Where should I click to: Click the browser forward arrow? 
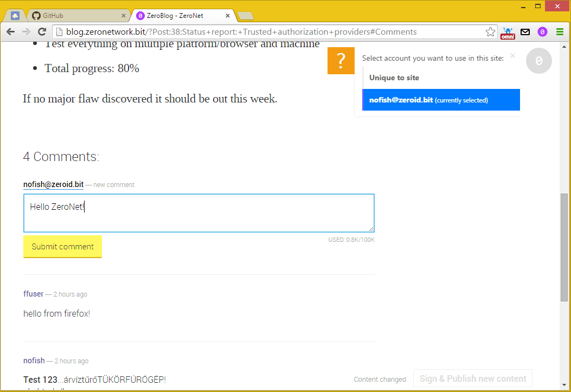(26, 32)
